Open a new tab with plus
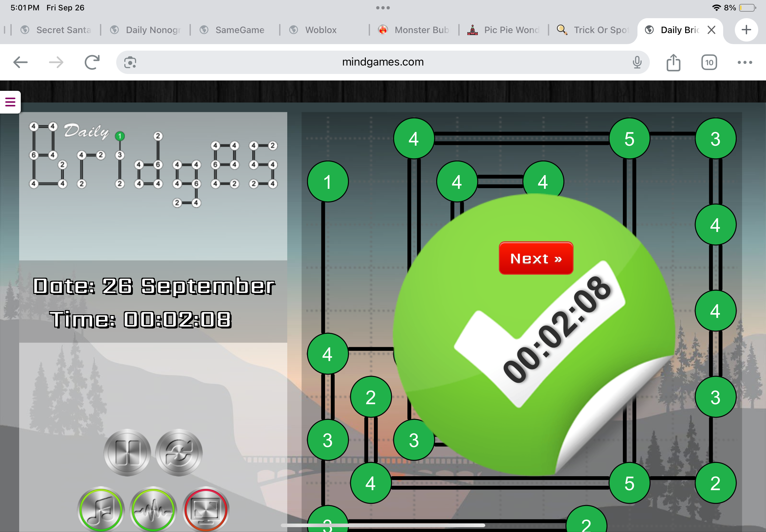Screen dimensions: 766x532 (x=746, y=30)
